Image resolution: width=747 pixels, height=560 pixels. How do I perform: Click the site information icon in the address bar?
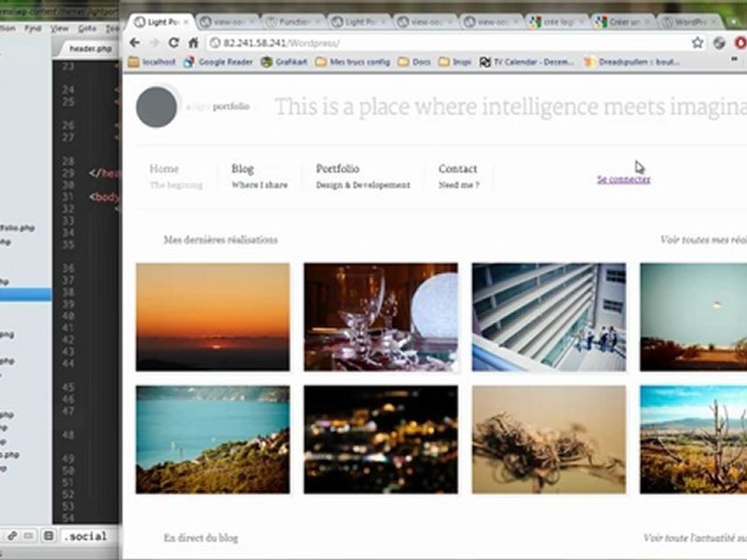(216, 43)
